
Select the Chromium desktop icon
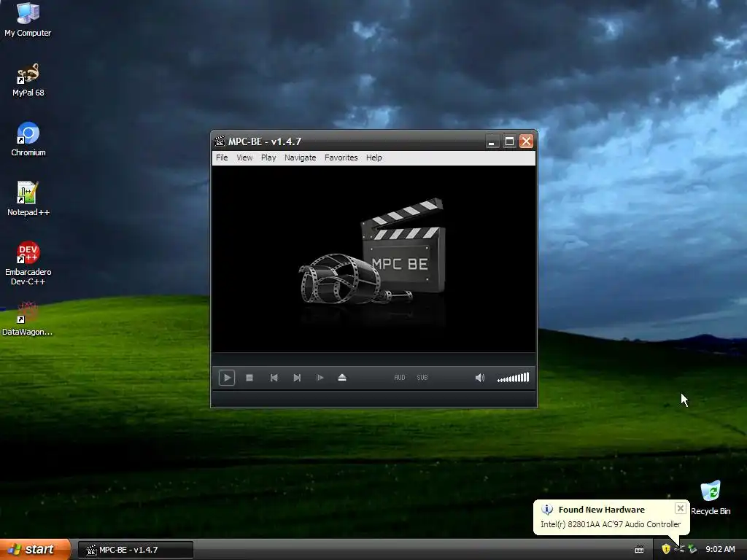(28, 139)
